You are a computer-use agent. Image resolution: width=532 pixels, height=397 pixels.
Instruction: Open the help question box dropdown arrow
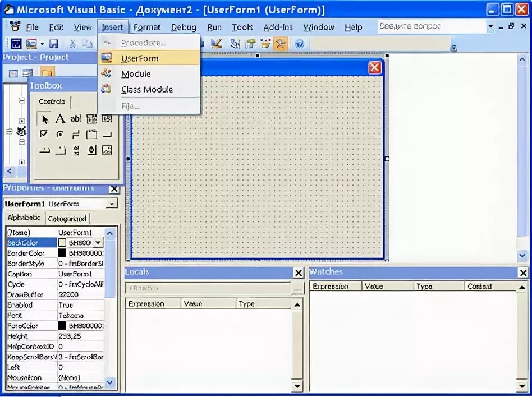(x=490, y=26)
